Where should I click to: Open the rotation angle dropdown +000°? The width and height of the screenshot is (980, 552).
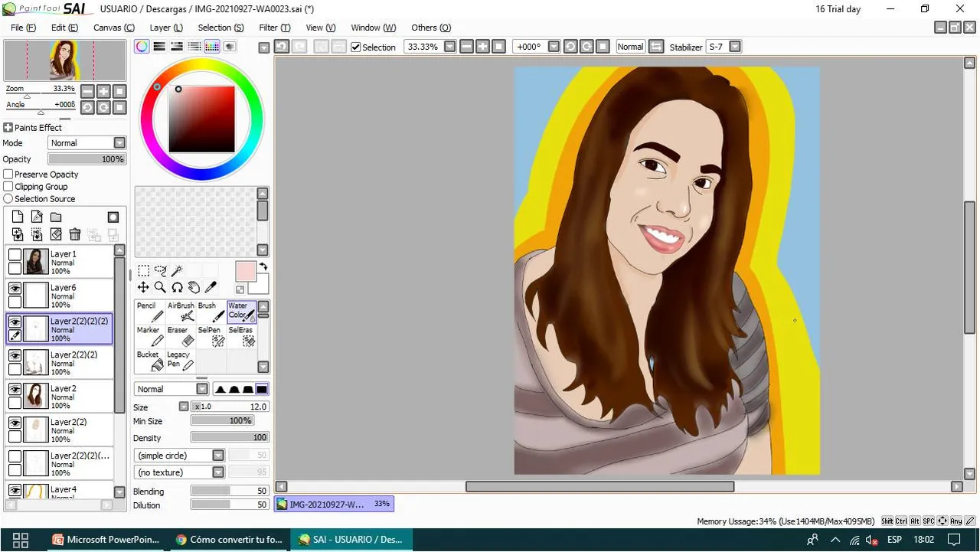554,47
